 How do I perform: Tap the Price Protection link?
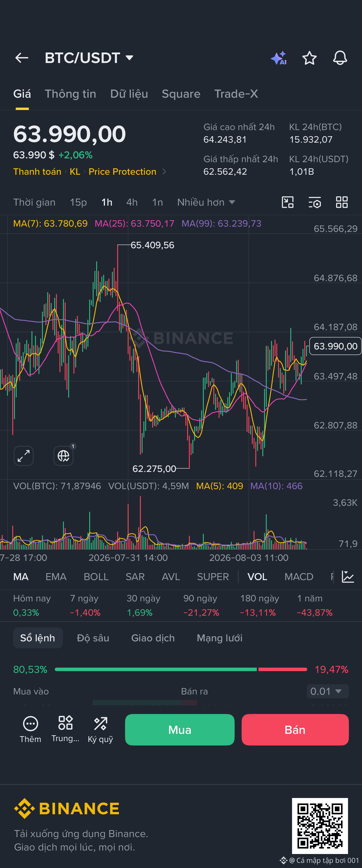[122, 171]
